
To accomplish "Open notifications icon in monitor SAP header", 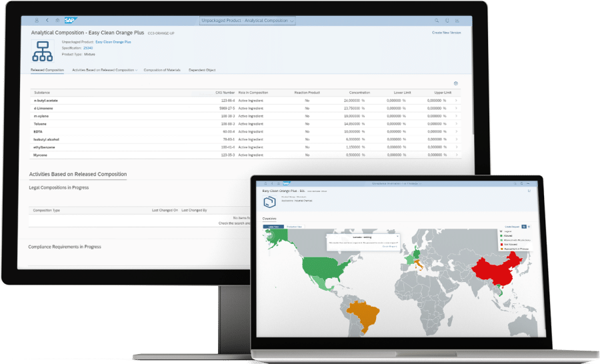I will pos(447,21).
